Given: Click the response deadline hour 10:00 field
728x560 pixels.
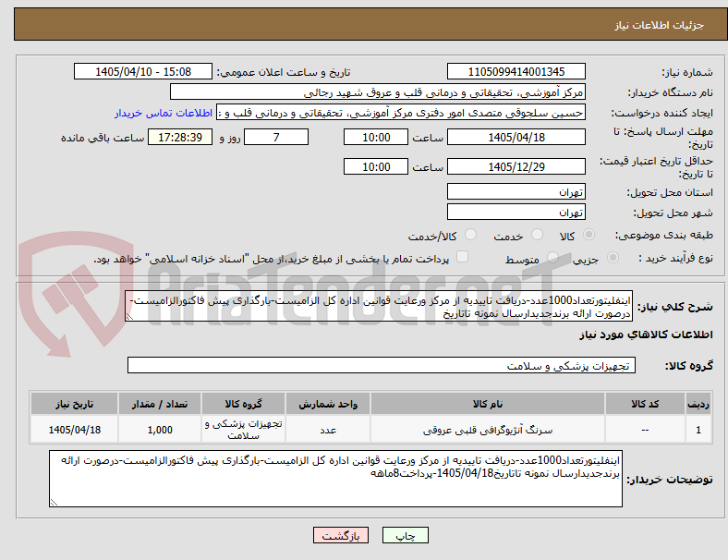Looking at the screenshot, I should [376, 137].
